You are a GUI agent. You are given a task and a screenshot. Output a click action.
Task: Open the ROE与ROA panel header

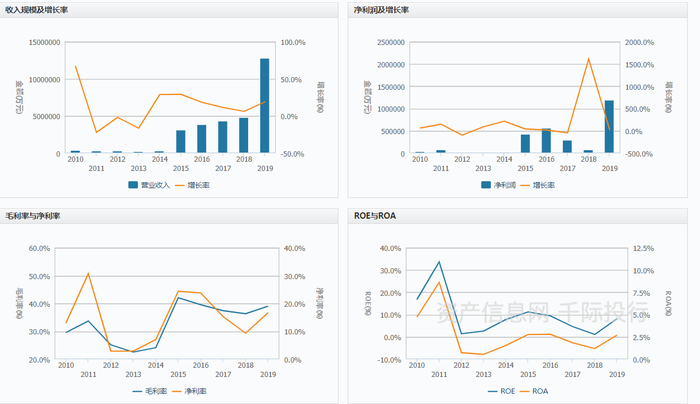pyautogui.click(x=517, y=216)
